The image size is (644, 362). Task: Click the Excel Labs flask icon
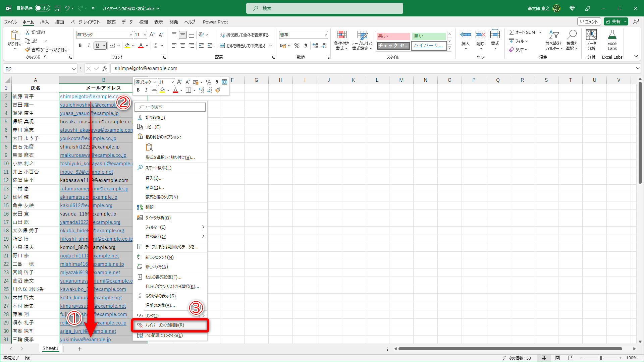[612, 35]
